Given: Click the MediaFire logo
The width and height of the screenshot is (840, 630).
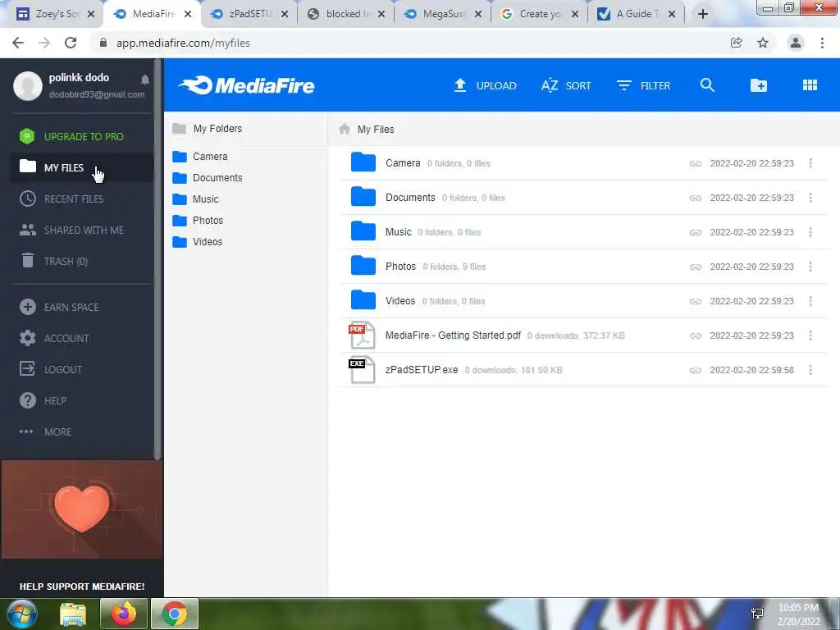Looking at the screenshot, I should click(247, 85).
